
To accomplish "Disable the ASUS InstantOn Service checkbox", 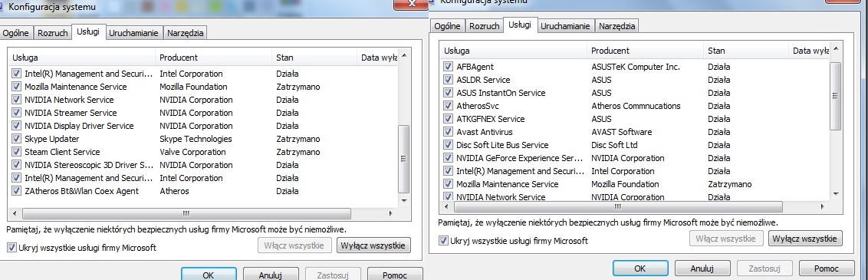I will pyautogui.click(x=448, y=92).
